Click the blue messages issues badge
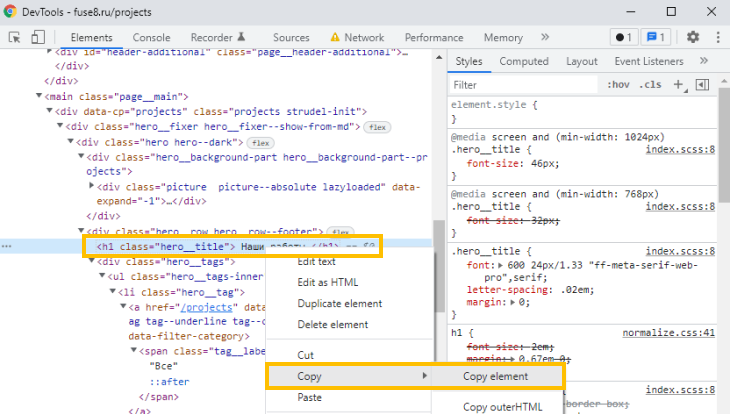730x414 pixels. pos(655,37)
